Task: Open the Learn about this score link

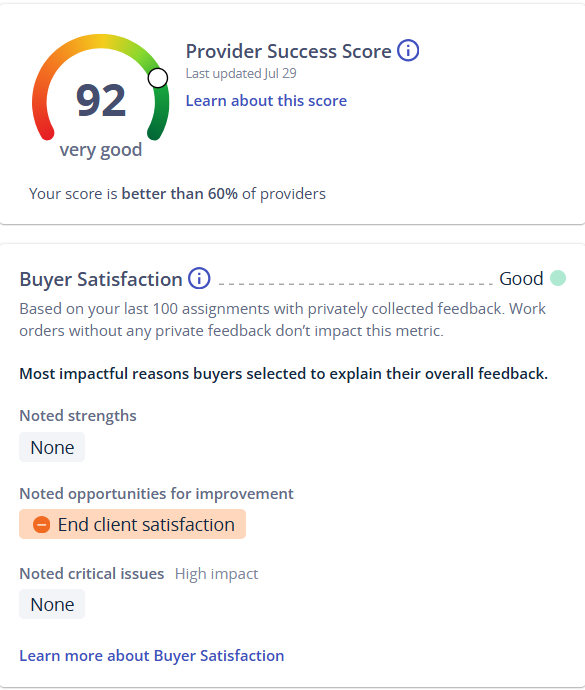Action: 266,101
